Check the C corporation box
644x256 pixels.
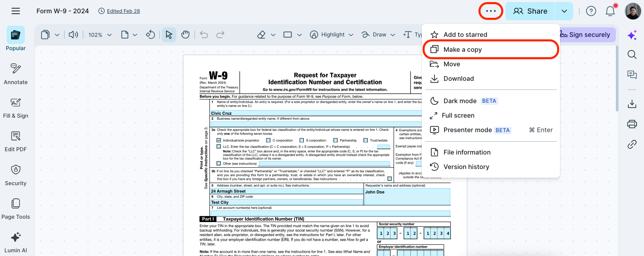[x=268, y=140]
